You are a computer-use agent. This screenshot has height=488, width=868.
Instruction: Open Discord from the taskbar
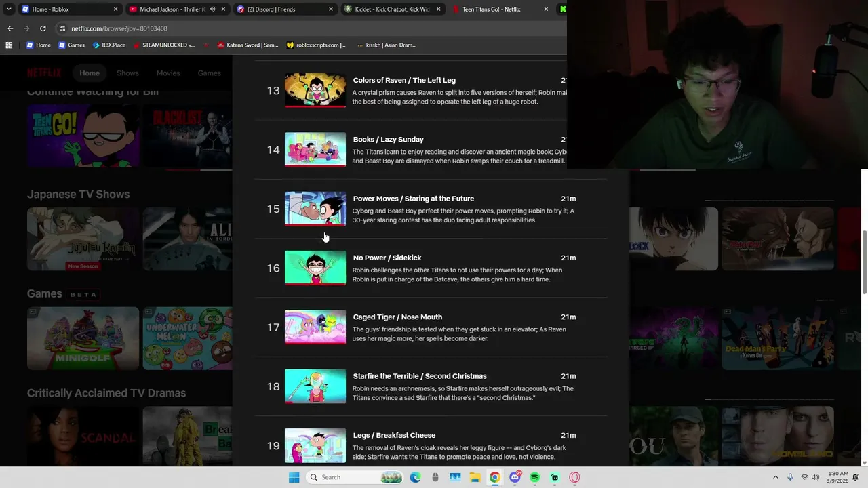[x=515, y=477]
